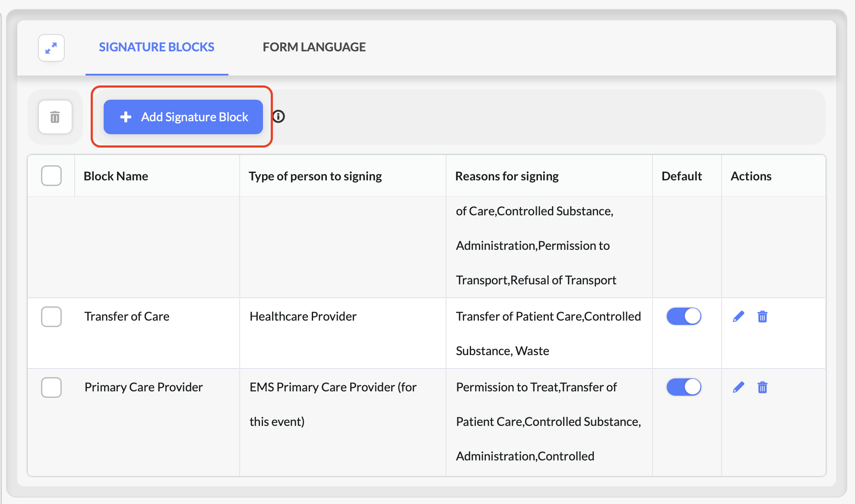Click the Block Name column header

[116, 176]
